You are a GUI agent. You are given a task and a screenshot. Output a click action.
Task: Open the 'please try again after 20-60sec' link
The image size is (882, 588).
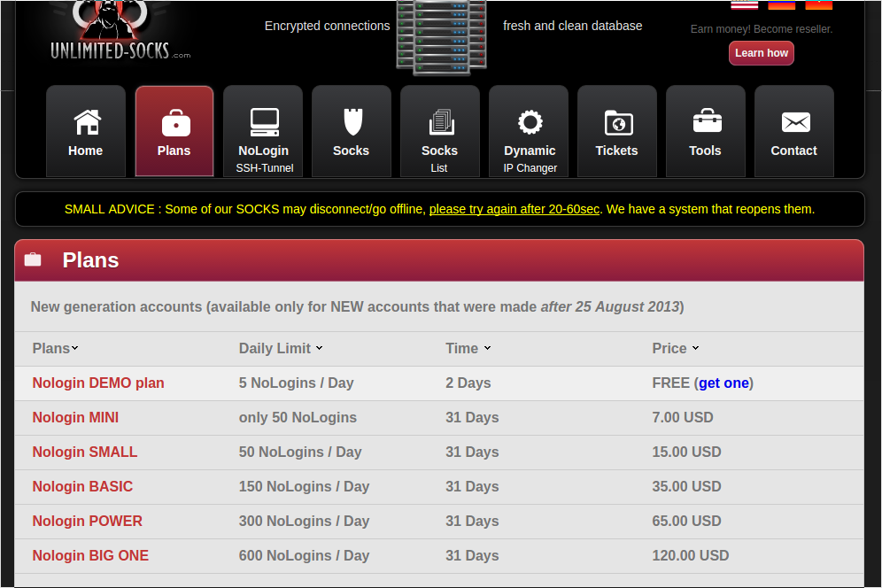coord(514,209)
